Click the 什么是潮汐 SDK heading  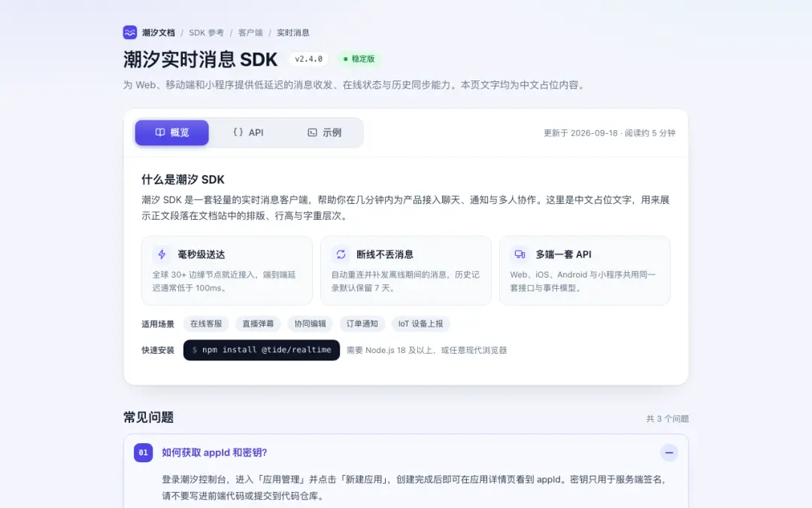tap(183, 180)
